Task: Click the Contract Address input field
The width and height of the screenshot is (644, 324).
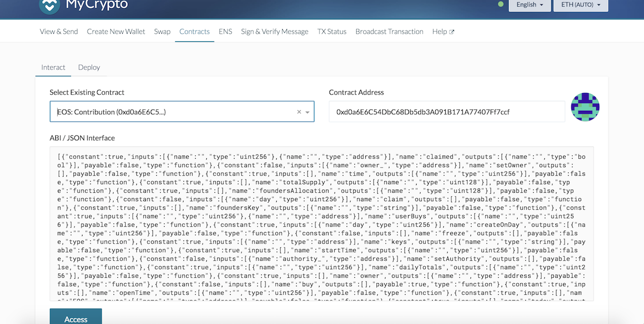Action: (446, 112)
